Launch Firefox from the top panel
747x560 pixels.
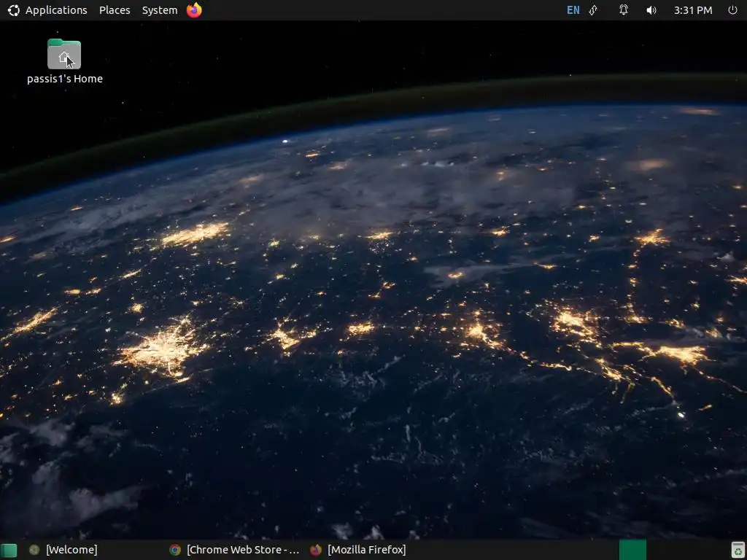pos(194,10)
